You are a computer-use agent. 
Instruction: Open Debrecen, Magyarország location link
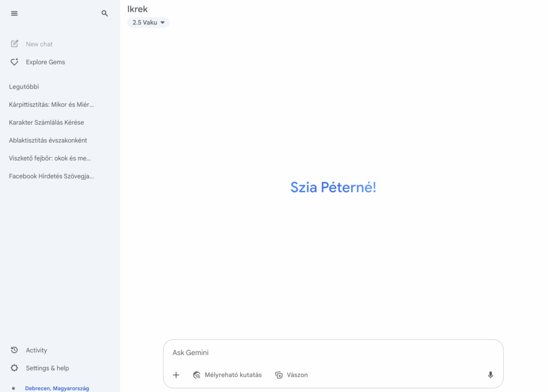point(57,388)
